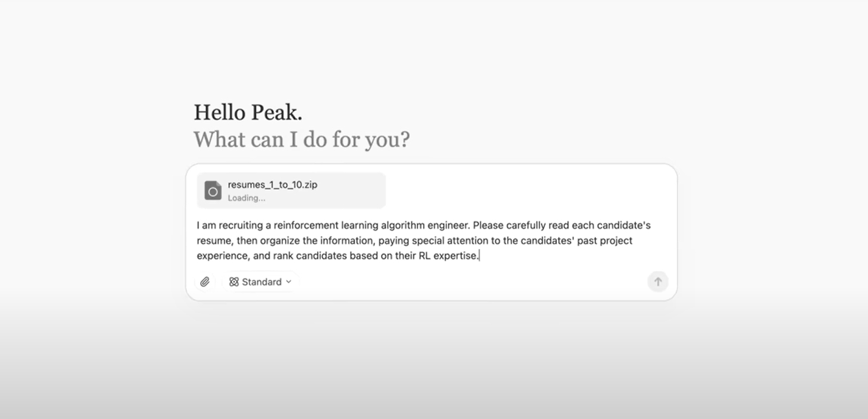Screen dimensions: 868x419
Task: Click the word "experience" in the prompt
Action: pos(222,256)
